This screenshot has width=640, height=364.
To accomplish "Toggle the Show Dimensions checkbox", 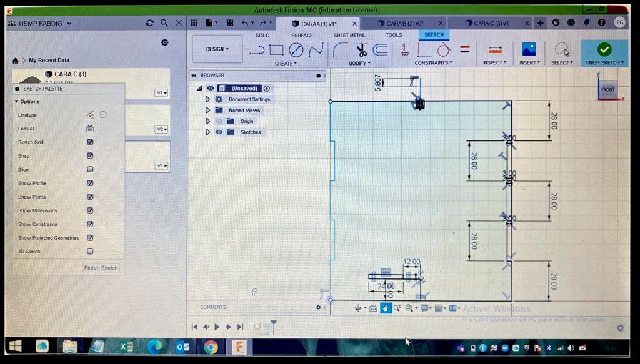I will (90, 210).
